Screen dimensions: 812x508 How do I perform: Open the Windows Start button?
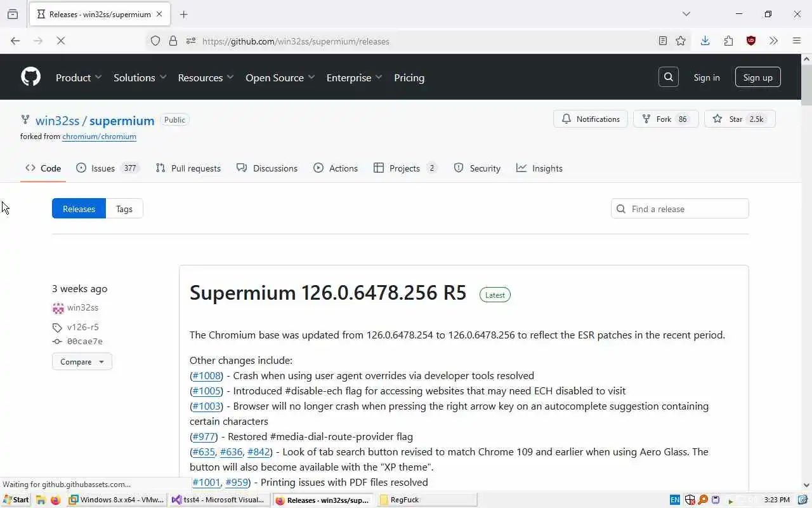16,500
